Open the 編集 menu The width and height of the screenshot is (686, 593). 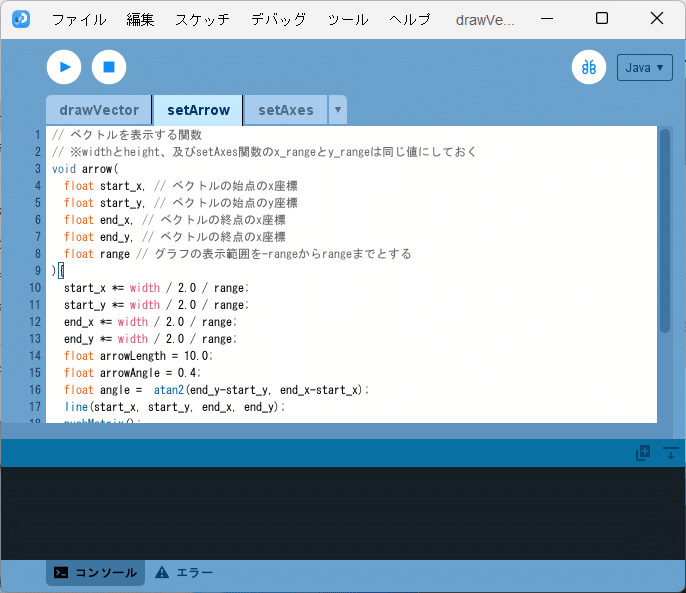140,20
